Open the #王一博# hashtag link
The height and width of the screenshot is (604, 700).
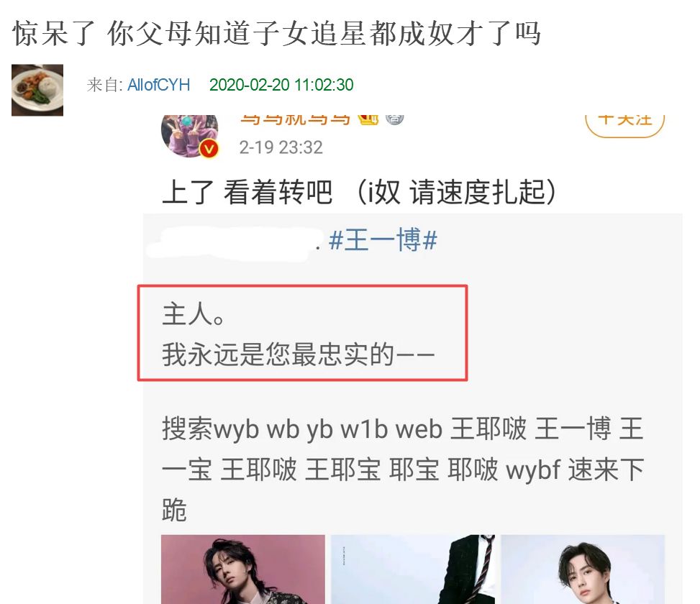383,240
